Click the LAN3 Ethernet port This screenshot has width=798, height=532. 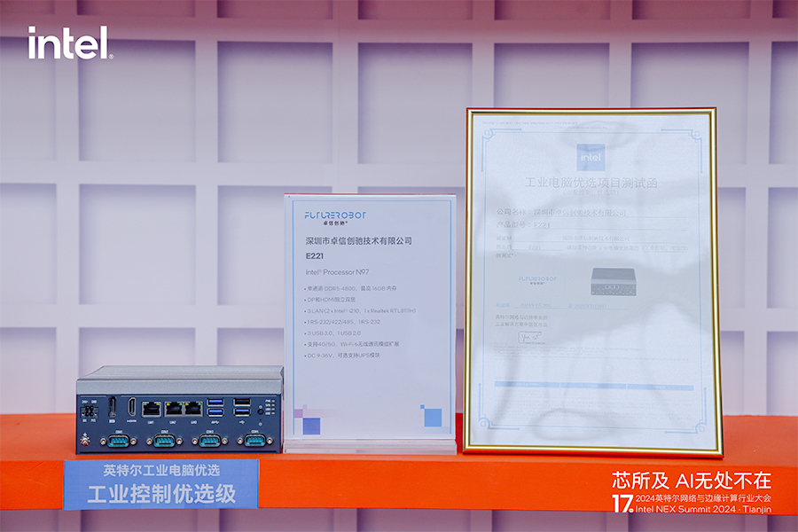pos(193,409)
